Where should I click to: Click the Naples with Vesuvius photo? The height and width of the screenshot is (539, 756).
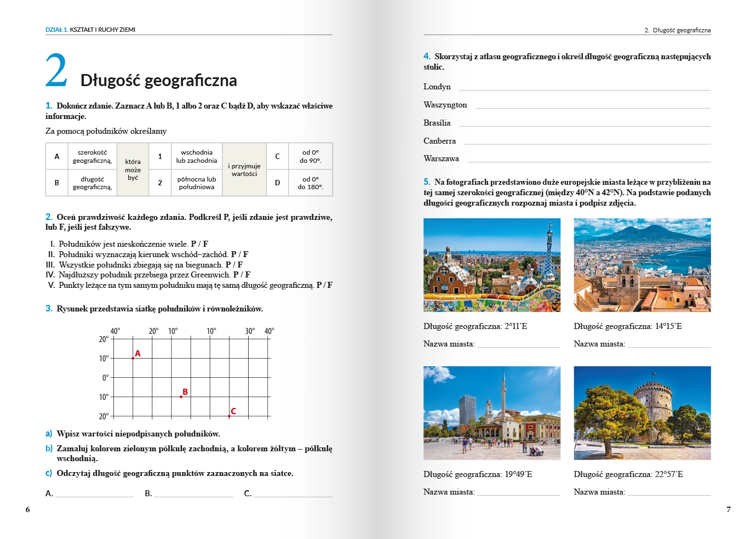642,265
